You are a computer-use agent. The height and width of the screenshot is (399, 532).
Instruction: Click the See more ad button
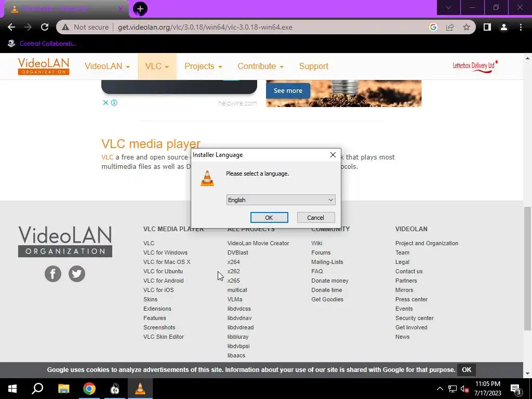288,90
